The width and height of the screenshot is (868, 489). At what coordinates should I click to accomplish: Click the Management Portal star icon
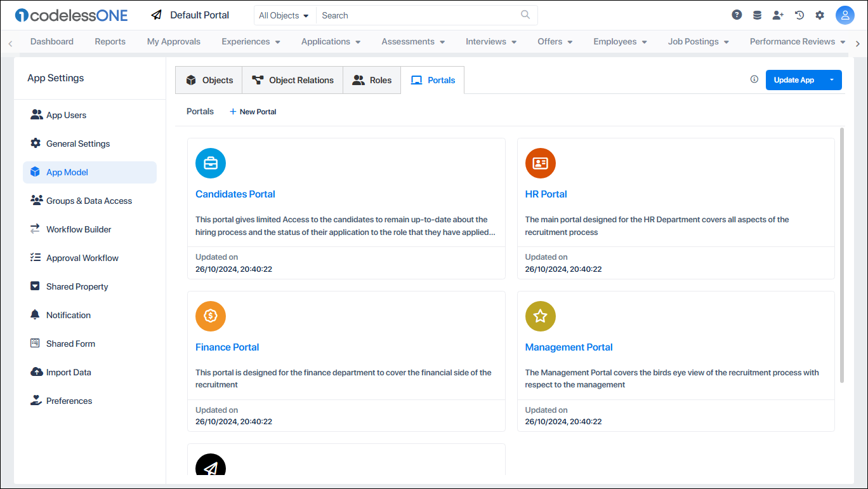tap(541, 316)
